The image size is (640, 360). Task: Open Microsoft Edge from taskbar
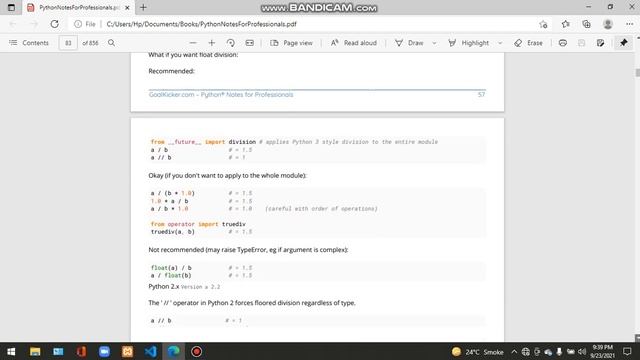point(173,351)
